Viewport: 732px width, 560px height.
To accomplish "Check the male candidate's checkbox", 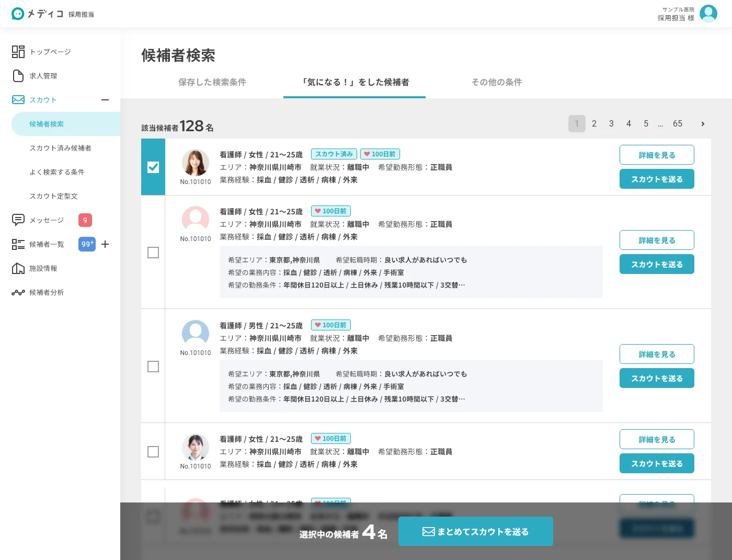I will (x=153, y=367).
